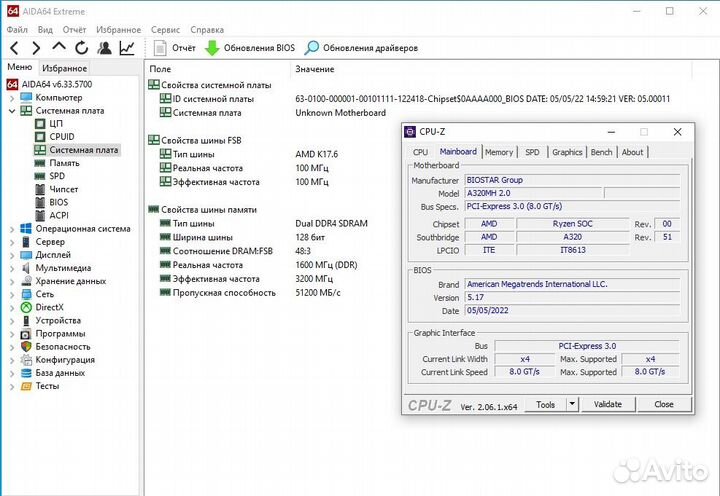Open the SPD tab in CPU-Z
Viewport: 720px width, 496px height.
coord(532,152)
